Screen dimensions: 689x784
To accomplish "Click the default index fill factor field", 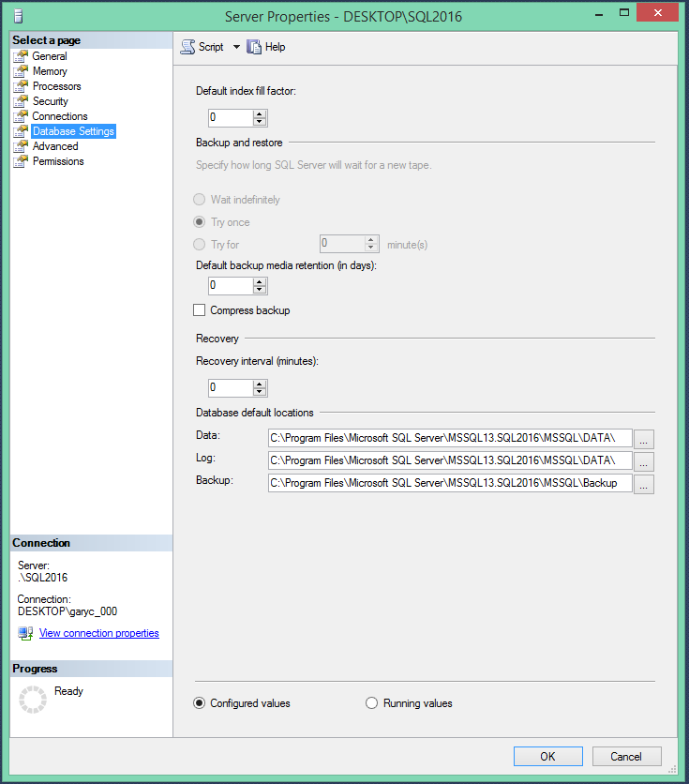I will [x=231, y=117].
